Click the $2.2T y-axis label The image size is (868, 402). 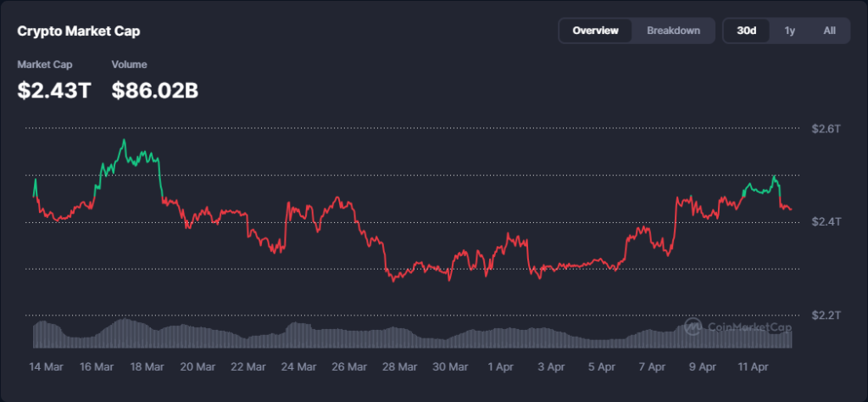click(x=826, y=315)
